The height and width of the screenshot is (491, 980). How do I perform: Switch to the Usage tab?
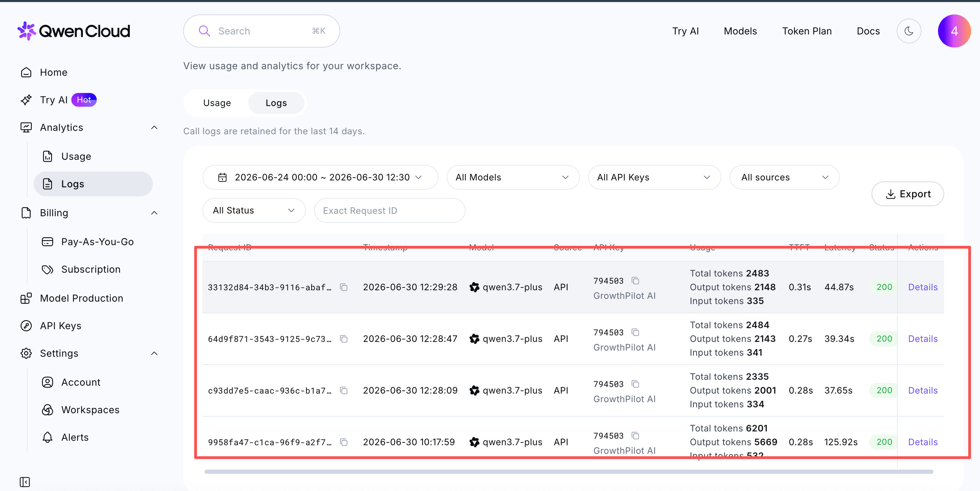217,103
